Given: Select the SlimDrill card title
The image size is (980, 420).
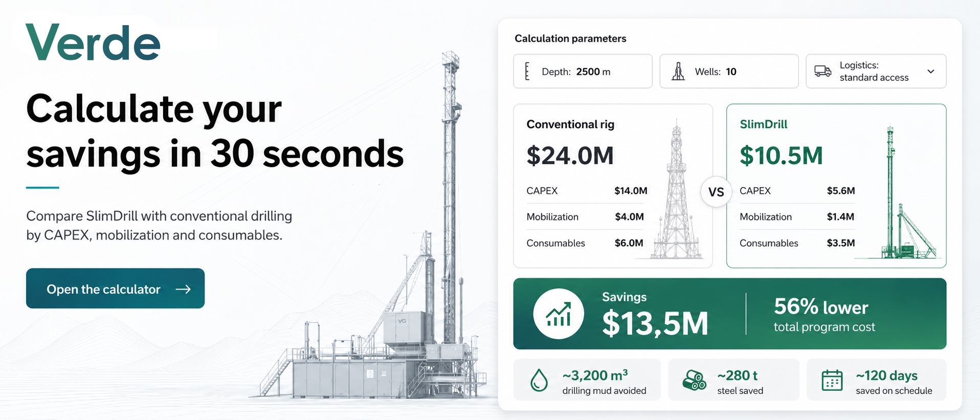Looking at the screenshot, I should [x=764, y=124].
